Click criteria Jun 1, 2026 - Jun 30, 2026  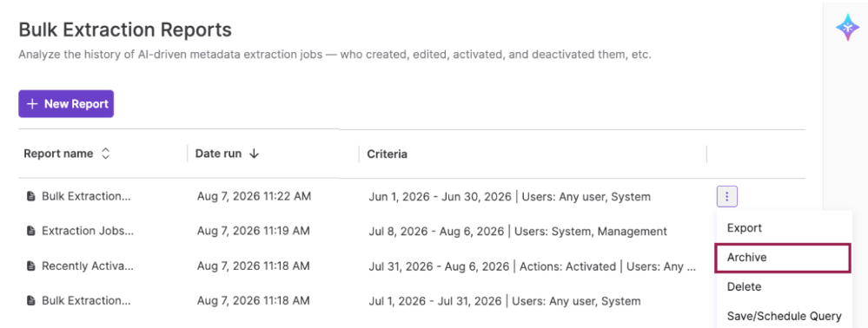[x=509, y=196]
